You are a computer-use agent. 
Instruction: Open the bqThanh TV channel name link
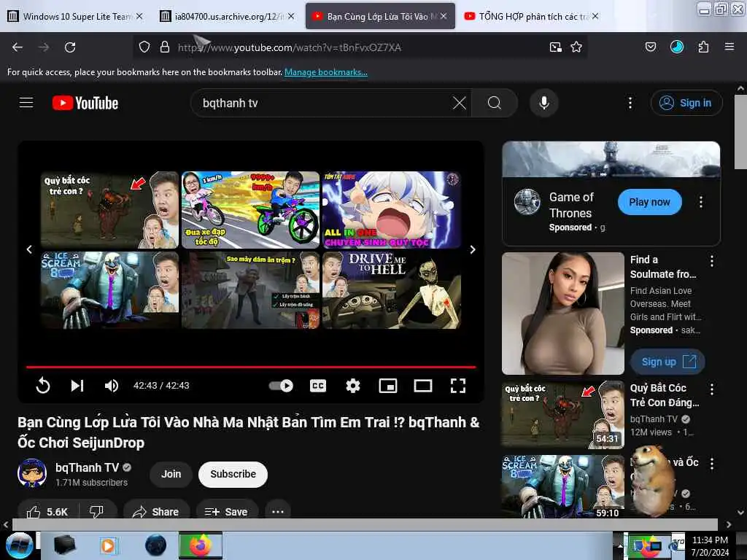coord(87,467)
